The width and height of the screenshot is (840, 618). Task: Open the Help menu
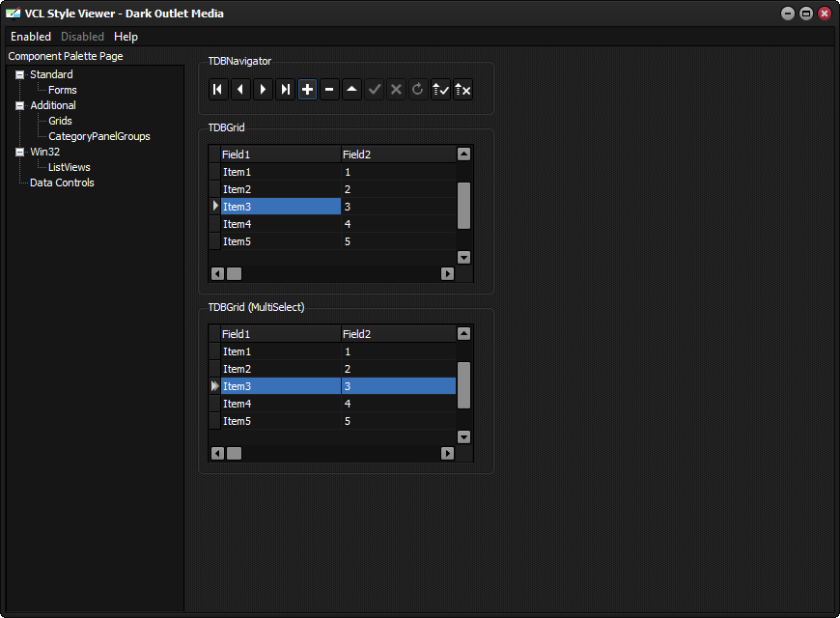pos(126,37)
